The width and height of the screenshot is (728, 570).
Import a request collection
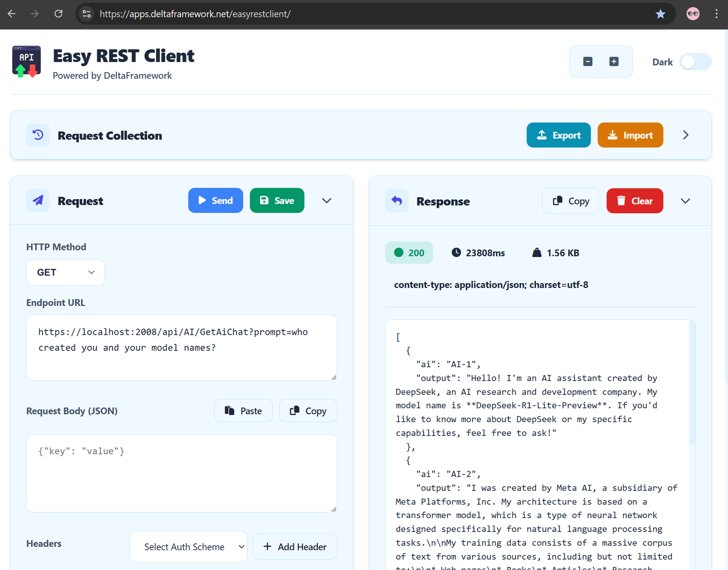click(x=630, y=135)
